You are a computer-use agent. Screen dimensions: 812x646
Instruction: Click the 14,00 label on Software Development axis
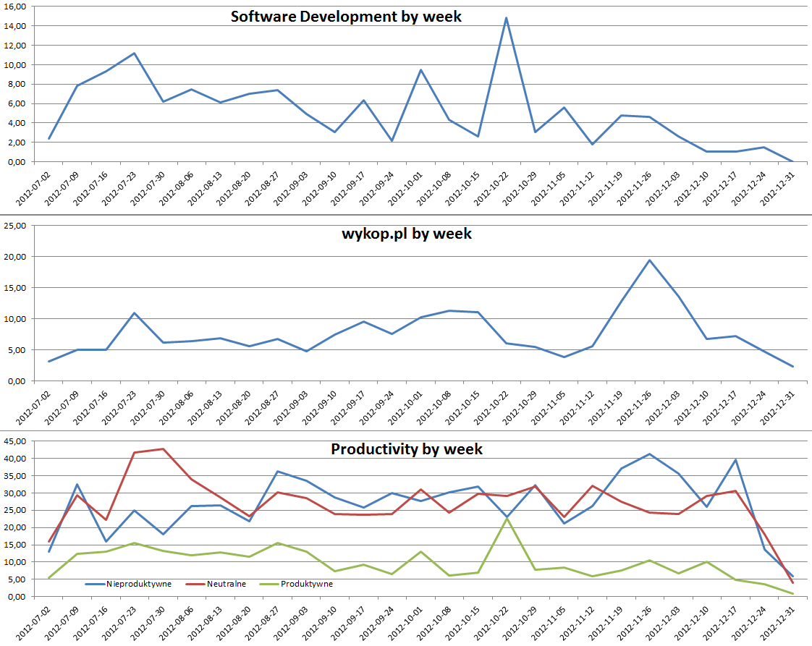tap(15, 26)
